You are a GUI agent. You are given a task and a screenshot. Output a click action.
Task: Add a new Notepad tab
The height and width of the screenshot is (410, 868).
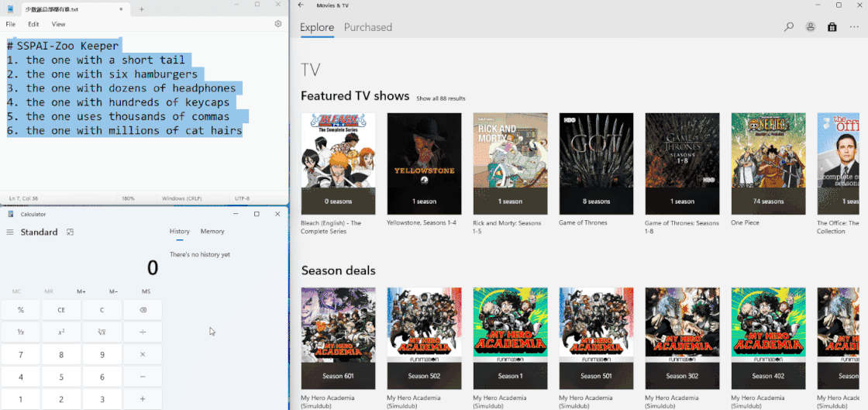(141, 9)
